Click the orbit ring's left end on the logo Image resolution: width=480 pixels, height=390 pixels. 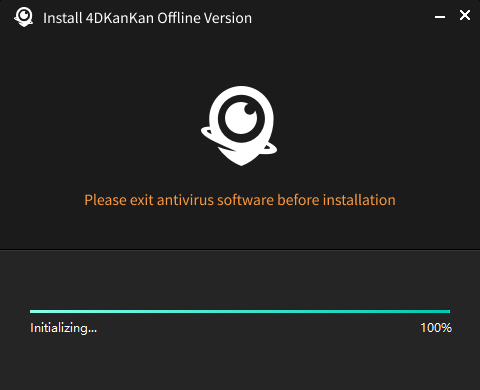point(205,132)
